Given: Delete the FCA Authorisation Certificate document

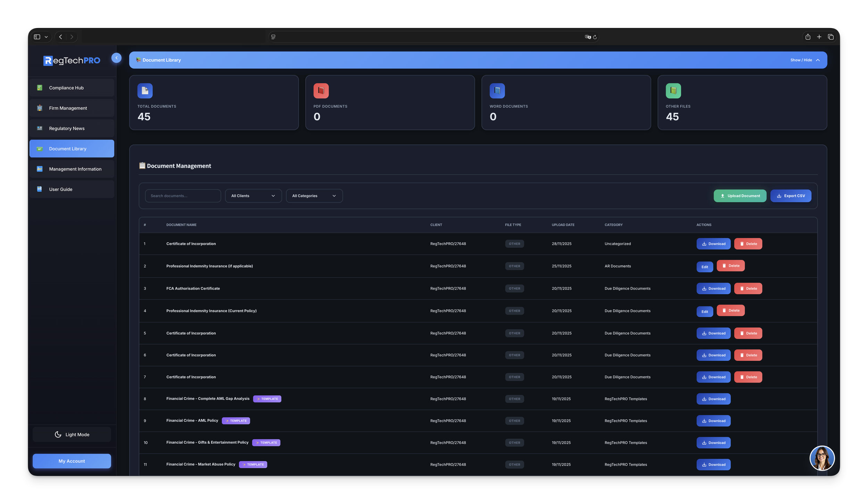Looking at the screenshot, I should (x=748, y=288).
